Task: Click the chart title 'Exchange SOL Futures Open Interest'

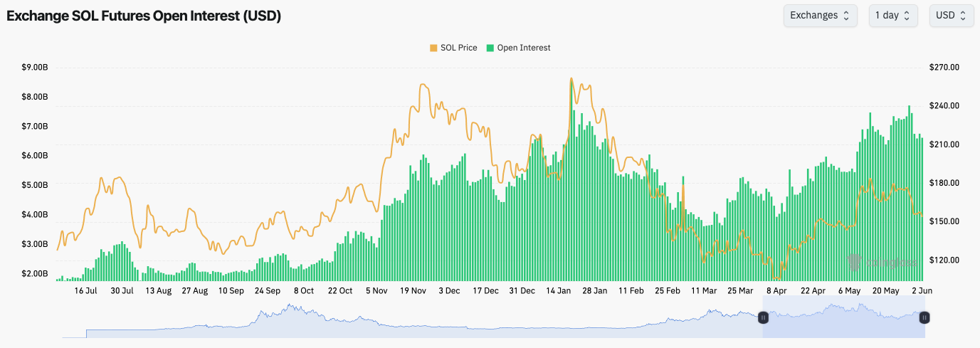Action: (144, 16)
